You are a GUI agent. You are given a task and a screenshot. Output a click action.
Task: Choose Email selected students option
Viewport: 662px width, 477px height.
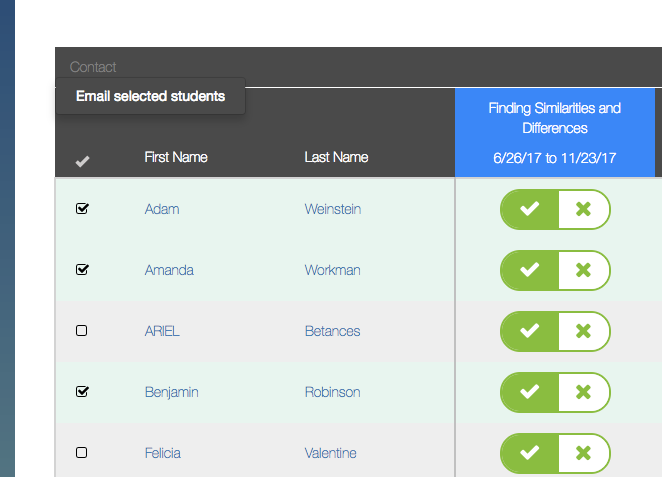150,97
